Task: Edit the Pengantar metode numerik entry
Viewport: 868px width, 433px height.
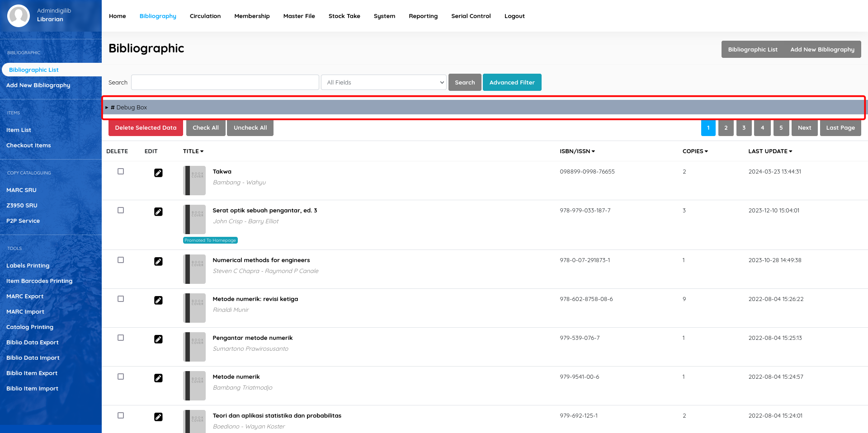Action: (158, 339)
